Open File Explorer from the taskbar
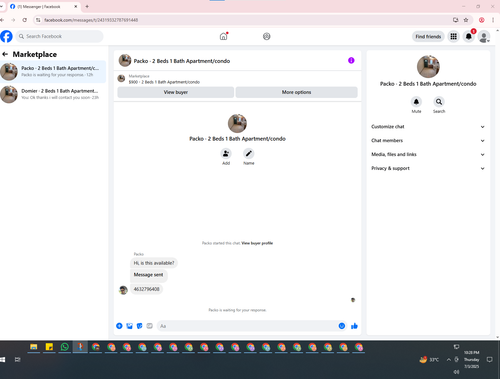 pyautogui.click(x=34, y=347)
